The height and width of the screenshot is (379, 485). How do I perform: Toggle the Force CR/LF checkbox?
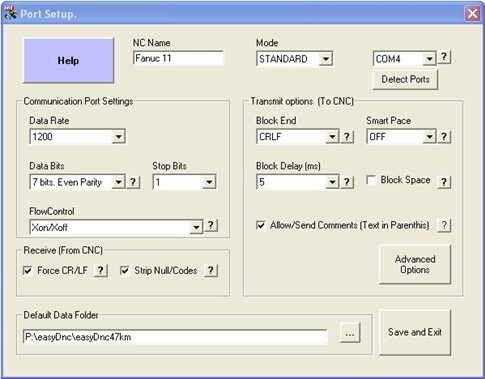pyautogui.click(x=28, y=270)
